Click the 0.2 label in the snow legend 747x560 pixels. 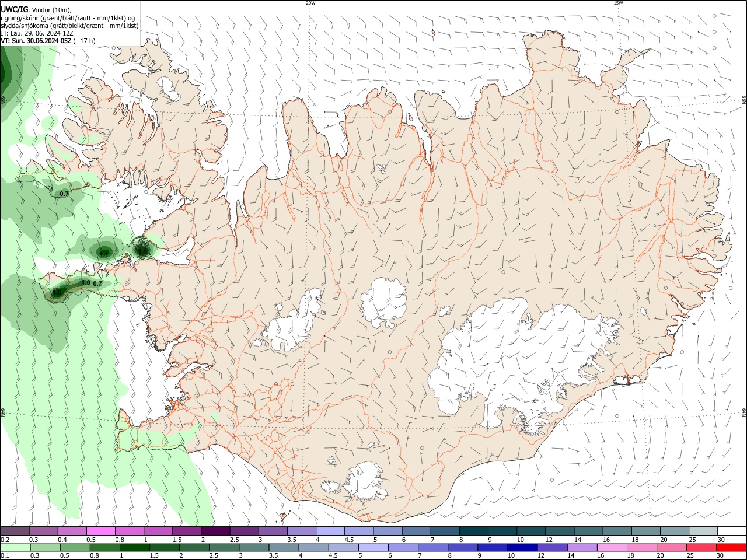click(x=5, y=540)
